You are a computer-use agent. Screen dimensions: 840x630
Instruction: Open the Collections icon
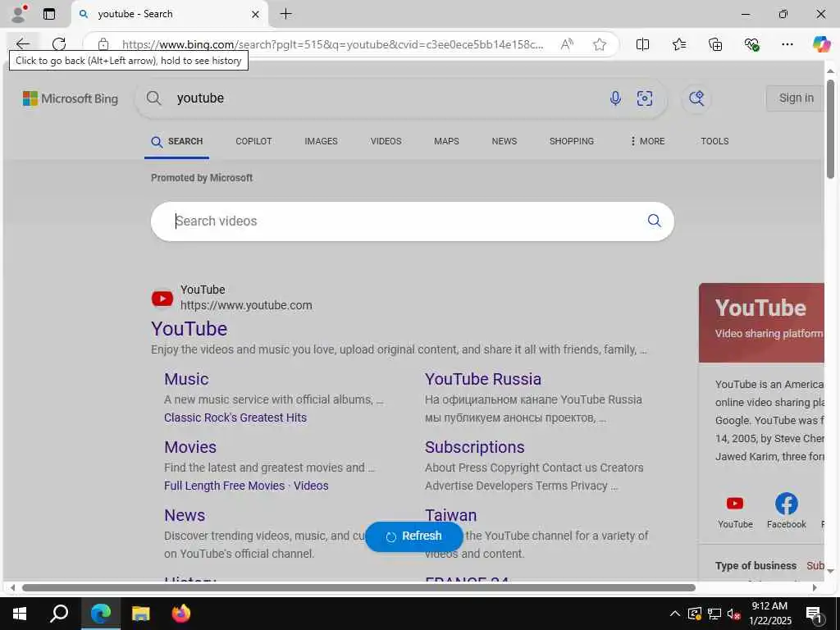point(715,44)
